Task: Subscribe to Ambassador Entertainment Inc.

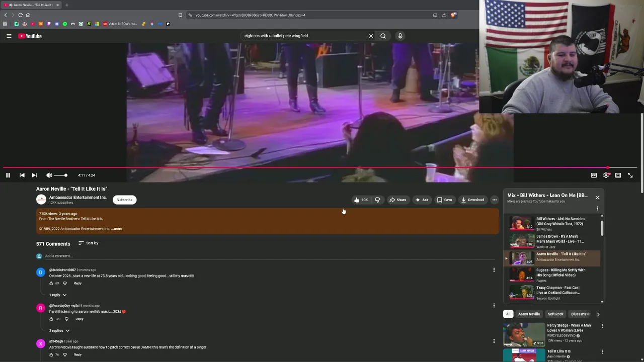Action: click(124, 200)
